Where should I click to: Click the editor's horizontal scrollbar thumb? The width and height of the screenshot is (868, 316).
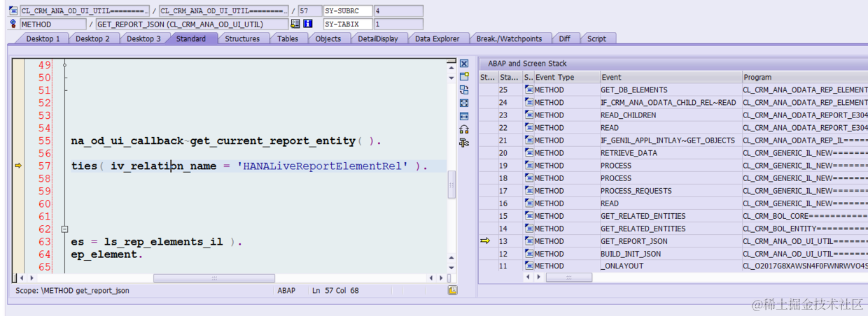(x=213, y=278)
